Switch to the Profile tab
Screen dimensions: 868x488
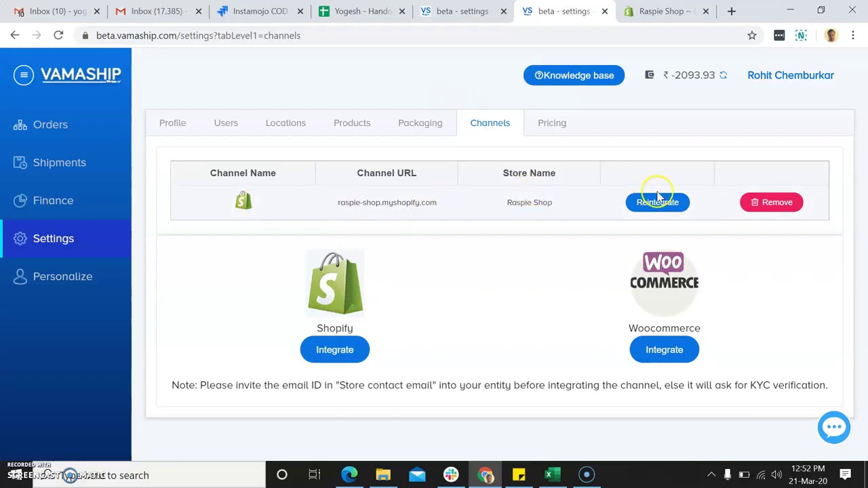click(172, 123)
